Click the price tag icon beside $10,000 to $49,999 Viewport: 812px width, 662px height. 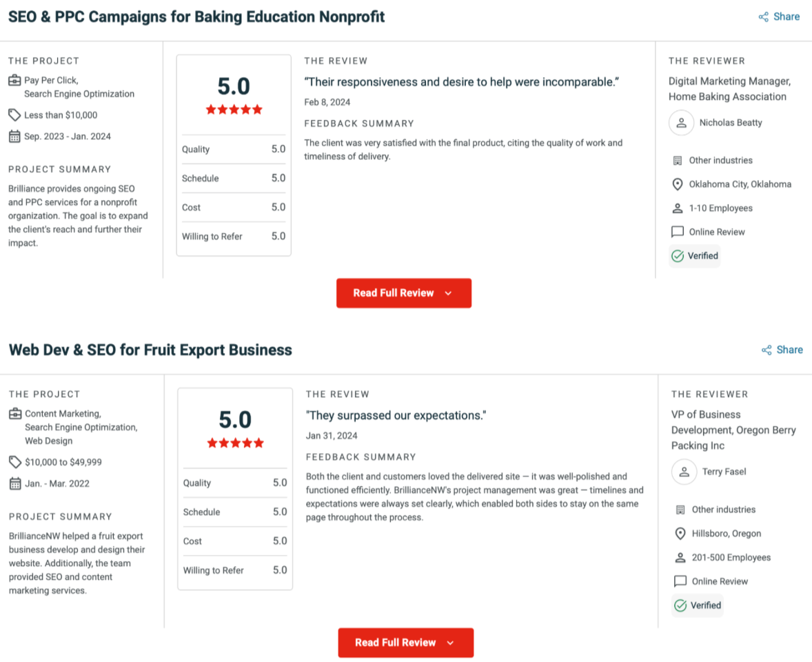click(15, 462)
